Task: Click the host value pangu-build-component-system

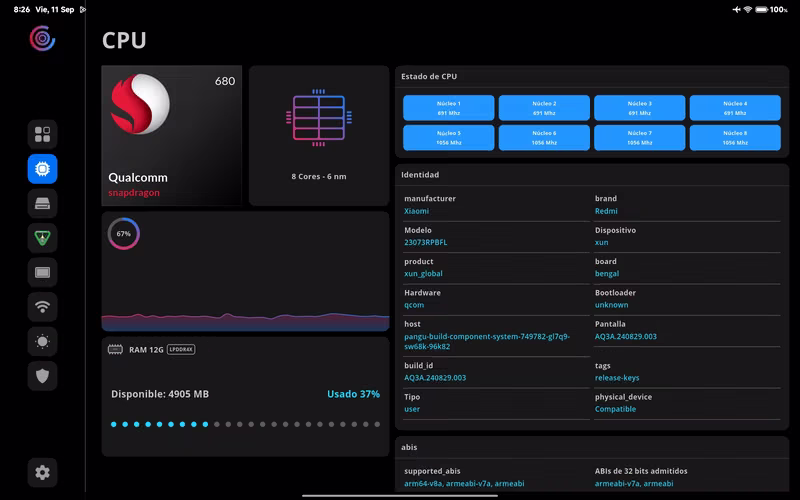Action: pos(487,341)
